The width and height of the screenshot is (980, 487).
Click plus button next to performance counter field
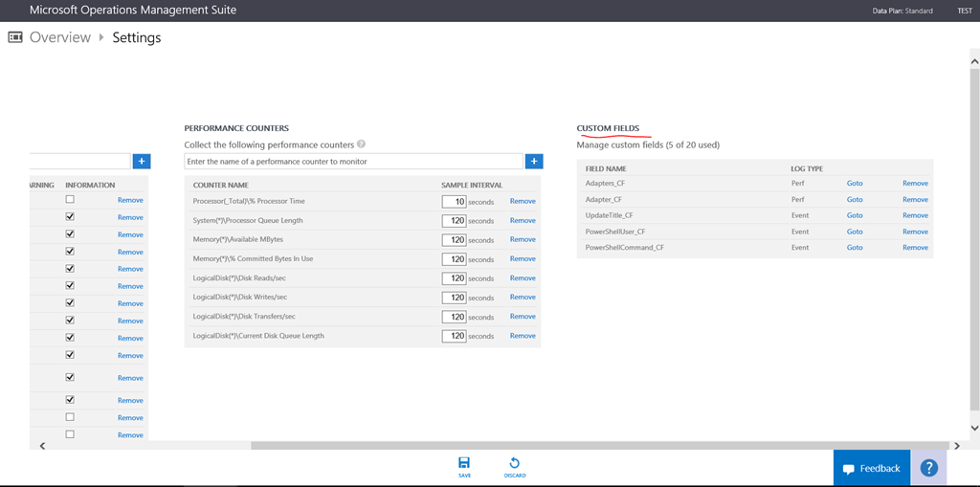534,162
